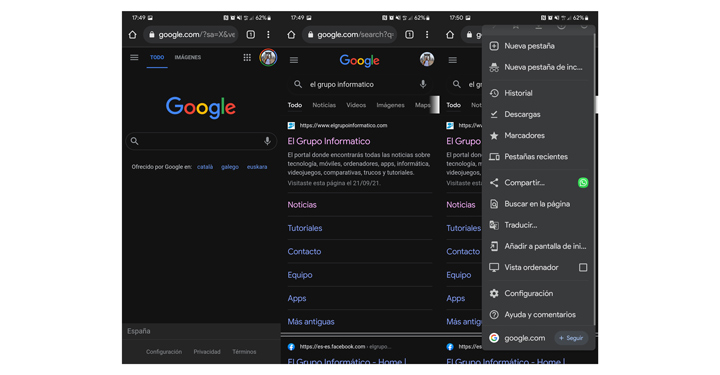Choose the euskara language link
Screen dimensions: 720x375
[257, 167]
